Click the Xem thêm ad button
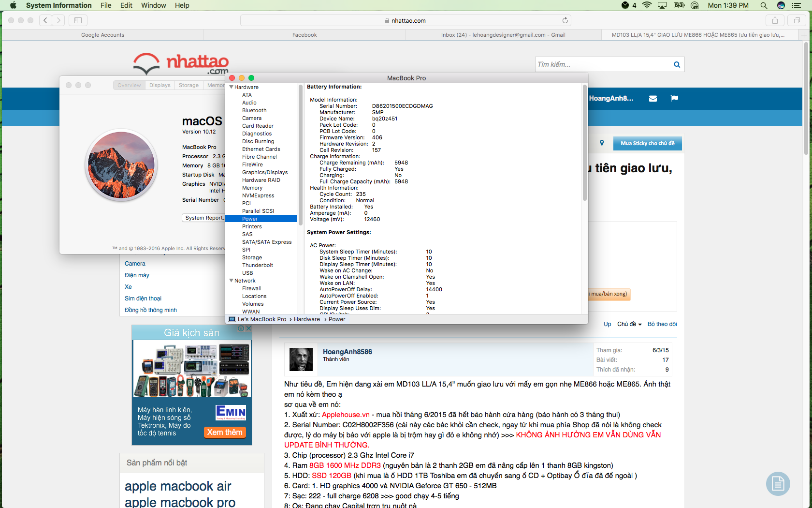 tap(225, 432)
